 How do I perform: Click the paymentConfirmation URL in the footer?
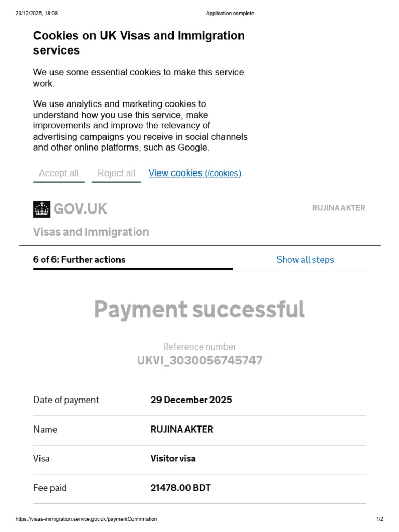(86, 519)
